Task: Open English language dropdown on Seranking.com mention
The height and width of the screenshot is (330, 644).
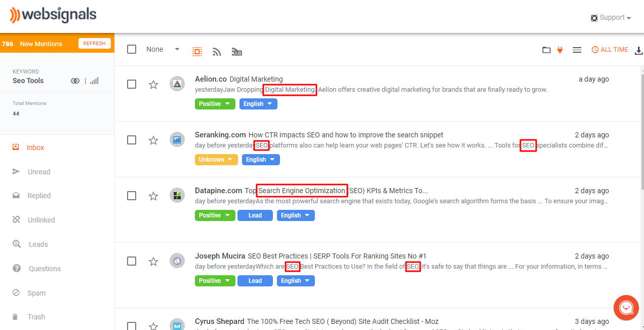Action: pyautogui.click(x=261, y=160)
